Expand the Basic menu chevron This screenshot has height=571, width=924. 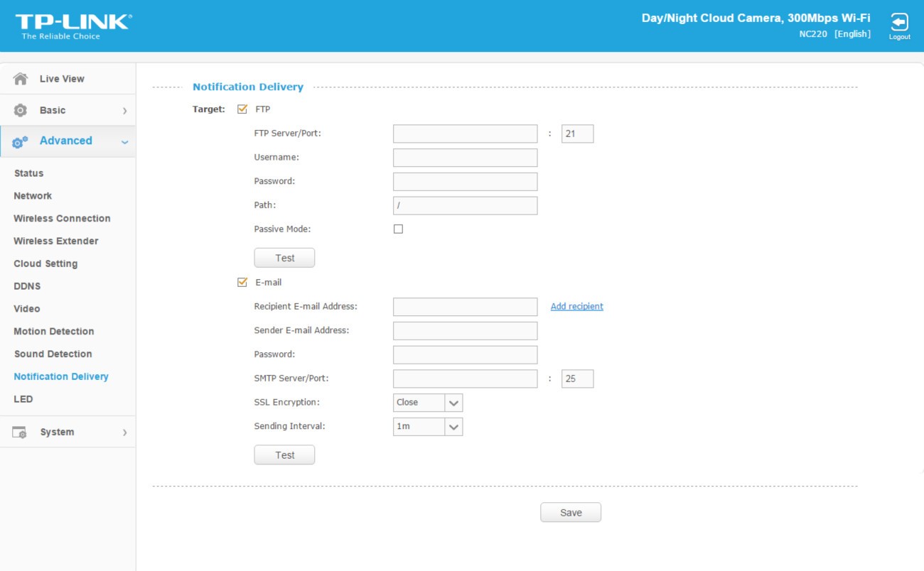[x=124, y=111]
